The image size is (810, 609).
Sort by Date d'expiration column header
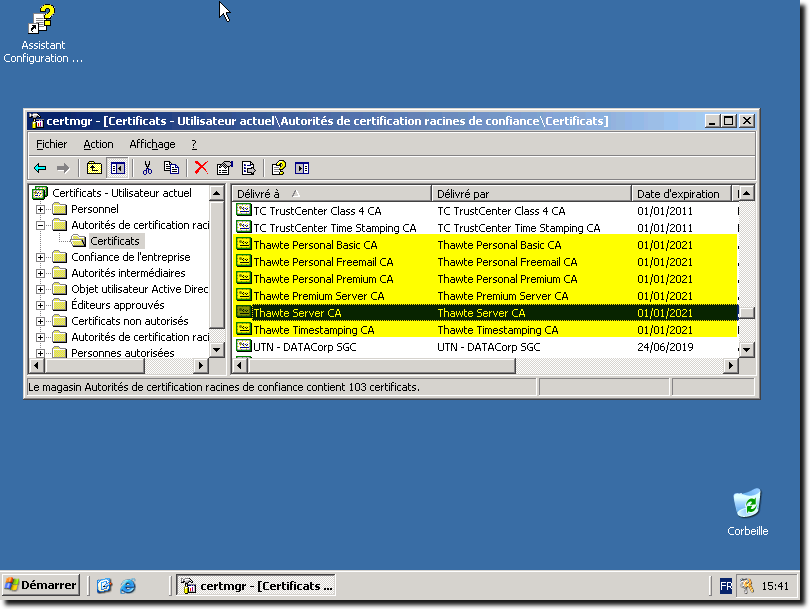(681, 194)
